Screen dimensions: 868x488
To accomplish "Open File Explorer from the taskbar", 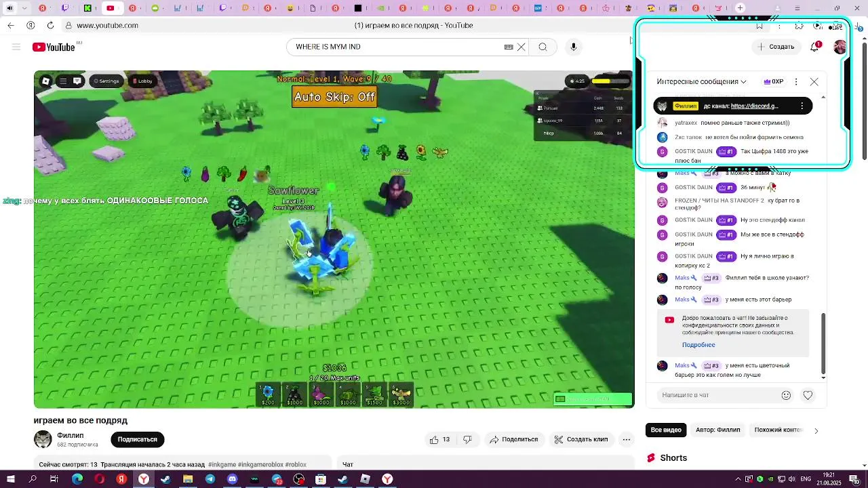I will (x=188, y=479).
